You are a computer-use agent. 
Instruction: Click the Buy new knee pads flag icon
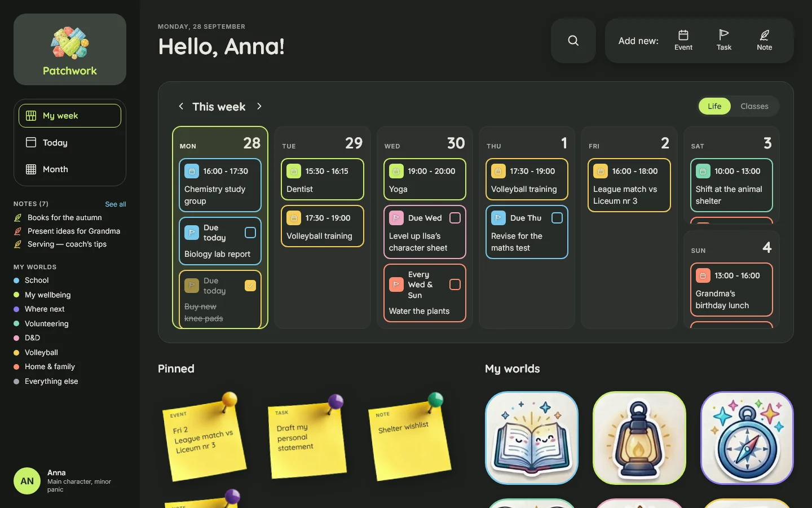click(x=192, y=286)
